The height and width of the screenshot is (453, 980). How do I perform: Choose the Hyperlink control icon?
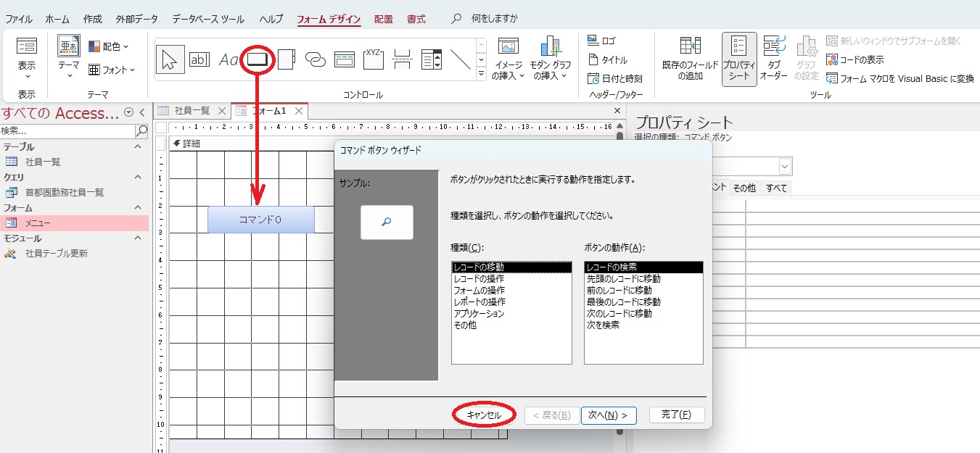pyautogui.click(x=316, y=59)
